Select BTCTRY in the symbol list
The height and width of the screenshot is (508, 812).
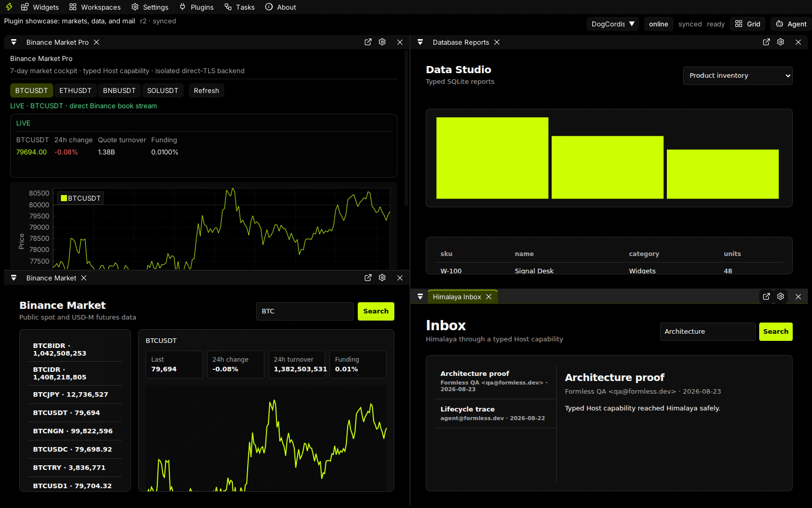[x=75, y=468]
